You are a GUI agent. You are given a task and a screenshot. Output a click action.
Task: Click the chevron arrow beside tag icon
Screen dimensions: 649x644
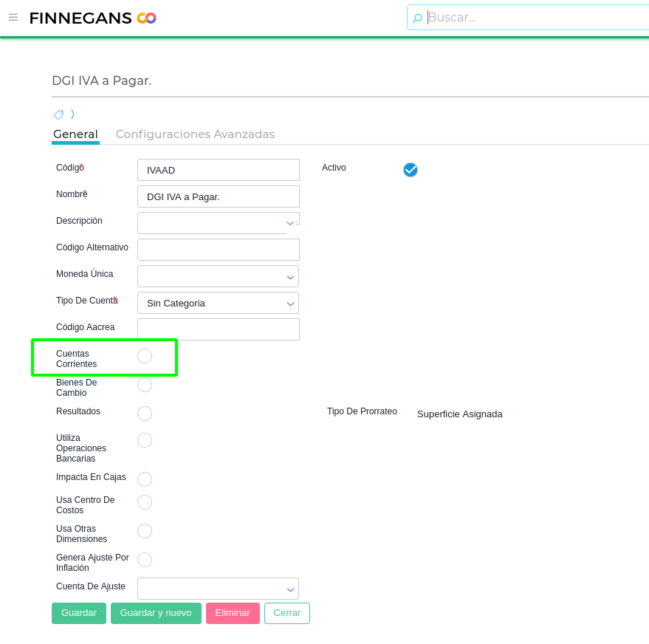[72, 114]
